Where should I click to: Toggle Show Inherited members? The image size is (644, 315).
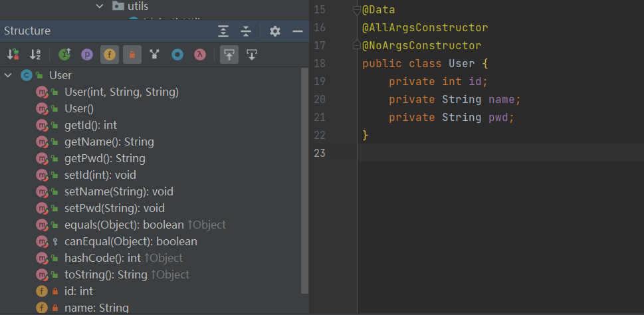tap(64, 54)
